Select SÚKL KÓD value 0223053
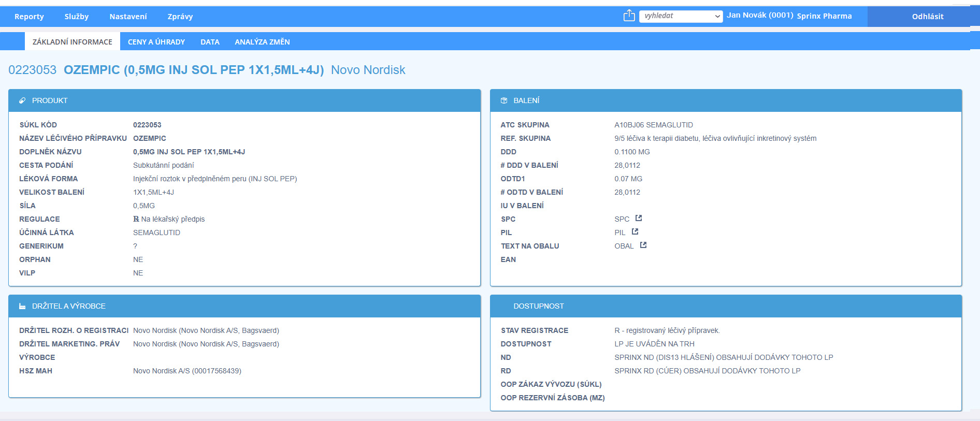This screenshot has height=421, width=980. click(x=147, y=125)
